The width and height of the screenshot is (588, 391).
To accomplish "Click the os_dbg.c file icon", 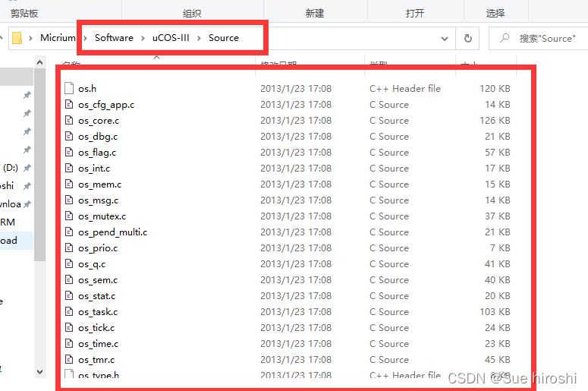I will [69, 136].
